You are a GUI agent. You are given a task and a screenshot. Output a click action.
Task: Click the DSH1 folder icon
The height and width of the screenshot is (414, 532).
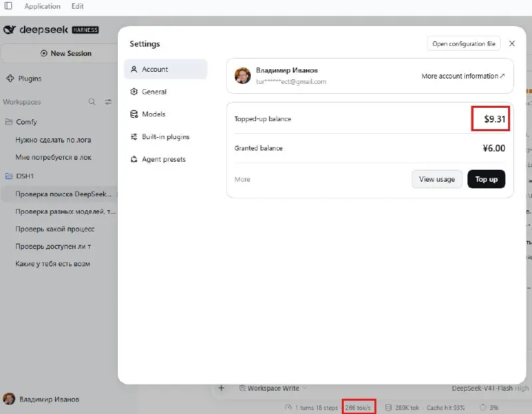point(9,176)
